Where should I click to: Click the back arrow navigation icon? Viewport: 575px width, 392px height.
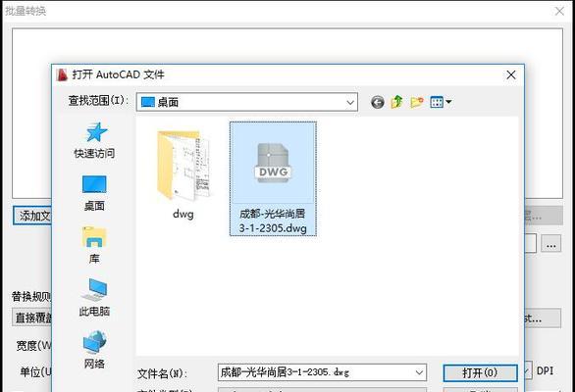pyautogui.click(x=378, y=102)
